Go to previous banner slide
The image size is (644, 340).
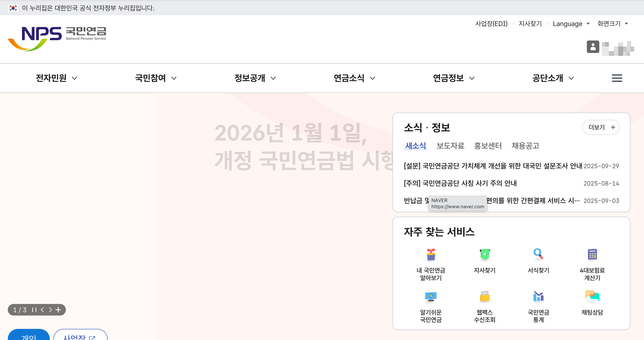(42, 310)
